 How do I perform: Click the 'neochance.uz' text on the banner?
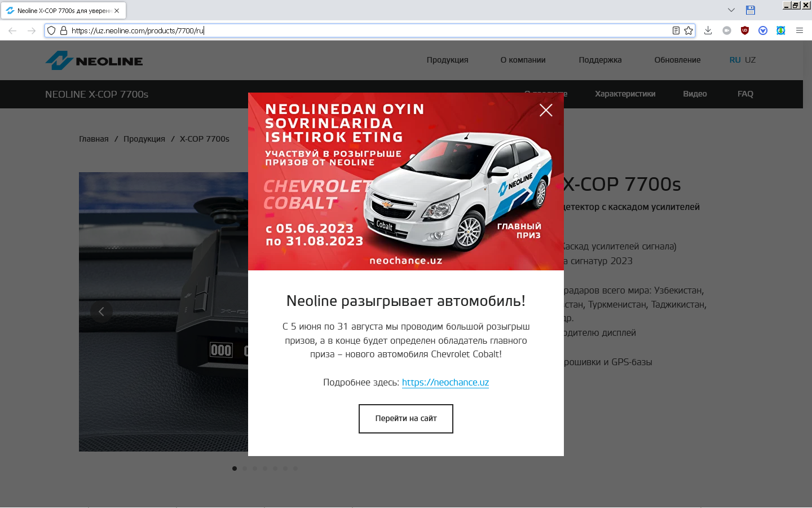point(406,261)
